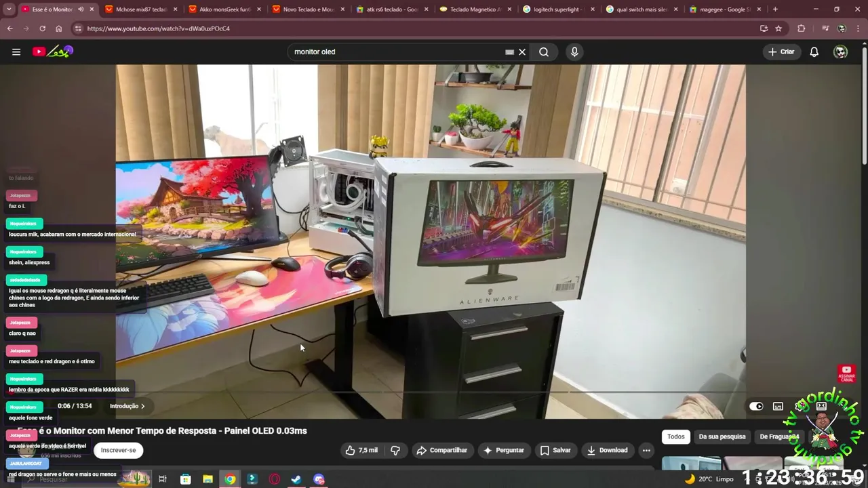Reload the page with the refresh icon
Viewport: 868px width, 488px height.
click(x=42, y=28)
